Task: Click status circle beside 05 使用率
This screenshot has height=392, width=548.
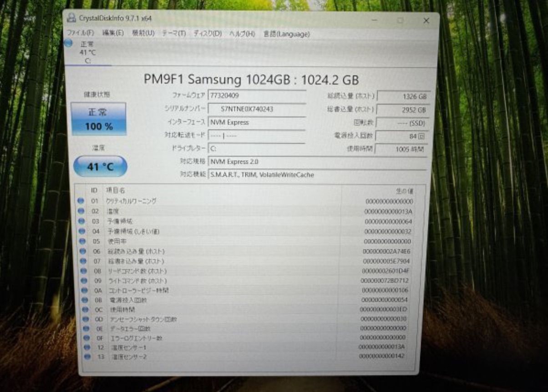Action: click(x=82, y=241)
